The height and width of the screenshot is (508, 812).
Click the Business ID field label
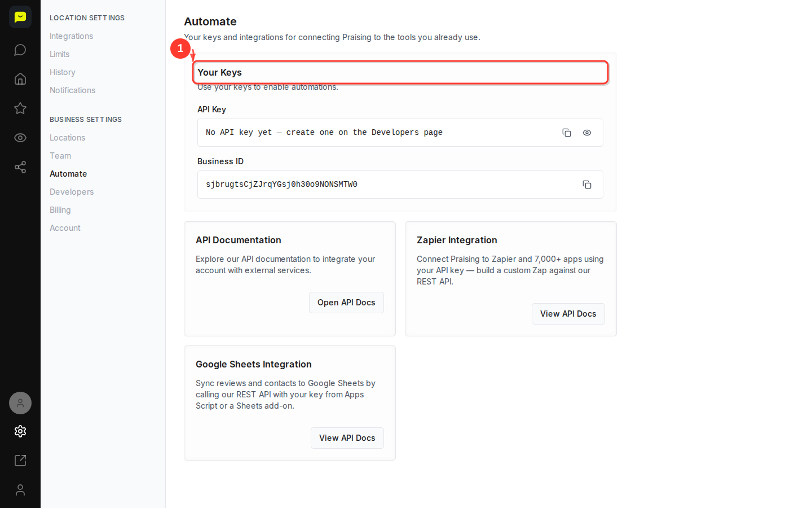click(x=220, y=161)
